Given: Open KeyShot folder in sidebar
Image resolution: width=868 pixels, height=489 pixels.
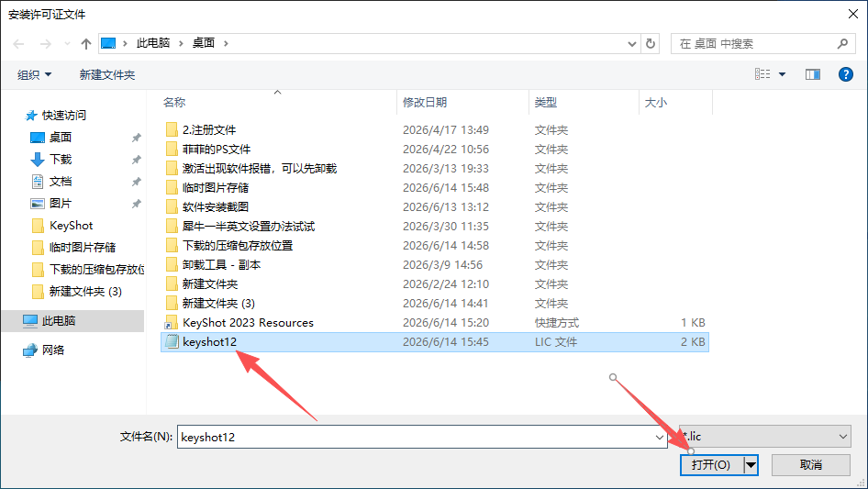Looking at the screenshot, I should (71, 226).
